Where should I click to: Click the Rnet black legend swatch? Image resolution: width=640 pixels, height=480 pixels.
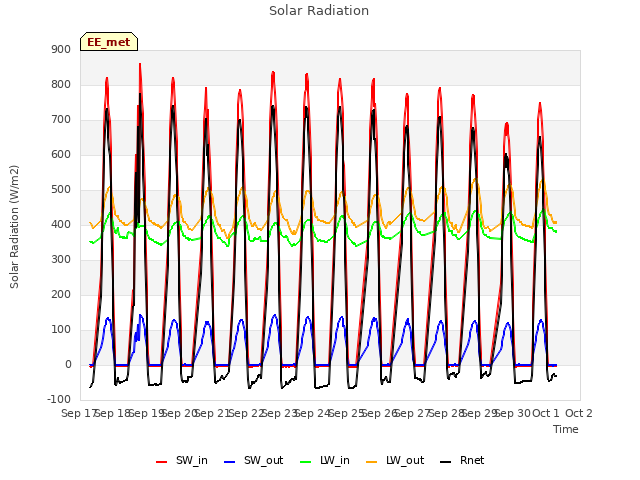(x=445, y=462)
